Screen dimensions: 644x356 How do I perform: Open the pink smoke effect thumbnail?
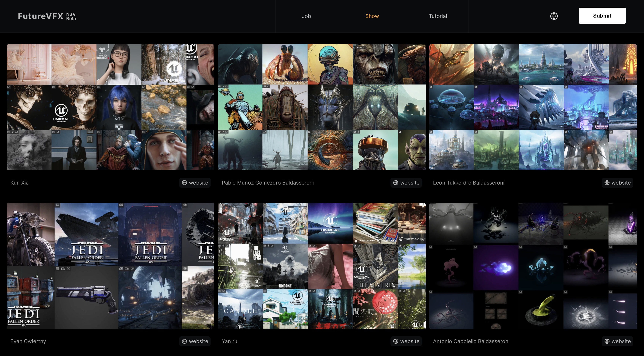452,268
